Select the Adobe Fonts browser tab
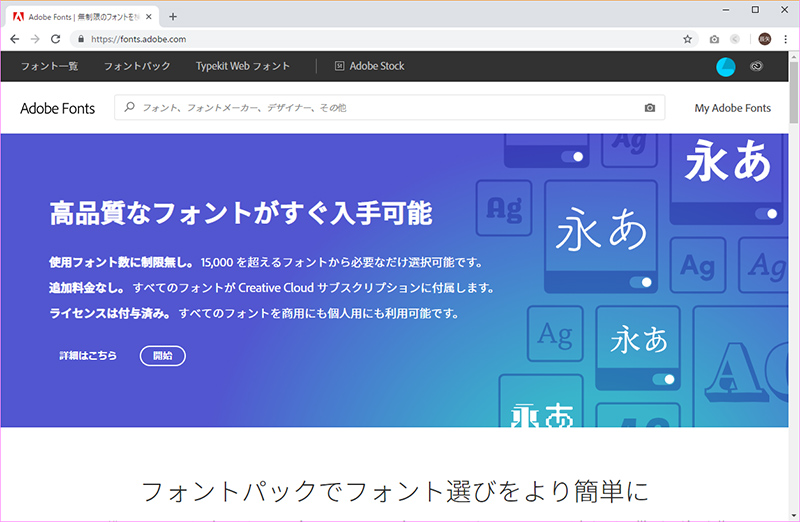Image resolution: width=800 pixels, height=522 pixels. tap(83, 17)
